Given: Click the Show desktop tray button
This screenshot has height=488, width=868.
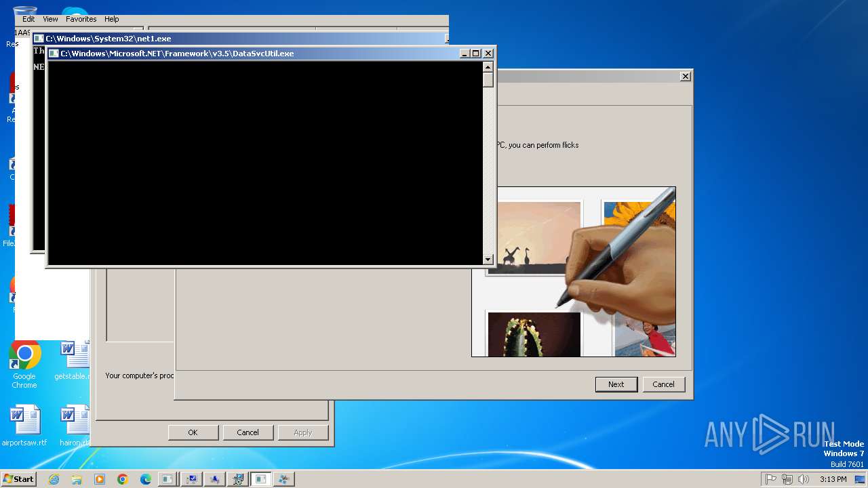Looking at the screenshot, I should click(860, 479).
